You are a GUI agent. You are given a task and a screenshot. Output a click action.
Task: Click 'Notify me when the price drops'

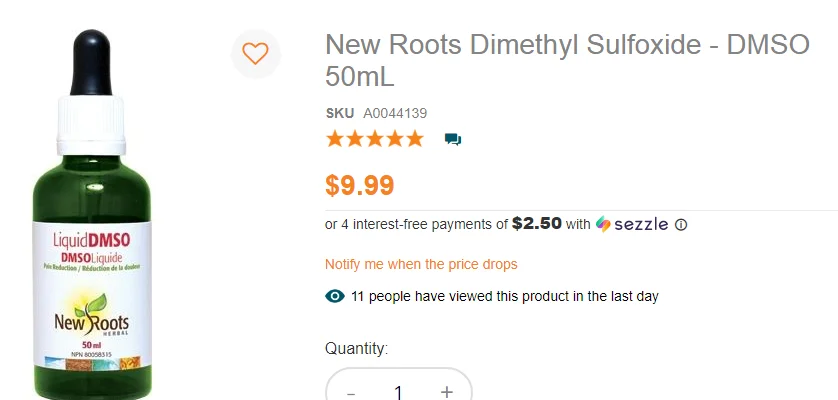[x=421, y=264]
